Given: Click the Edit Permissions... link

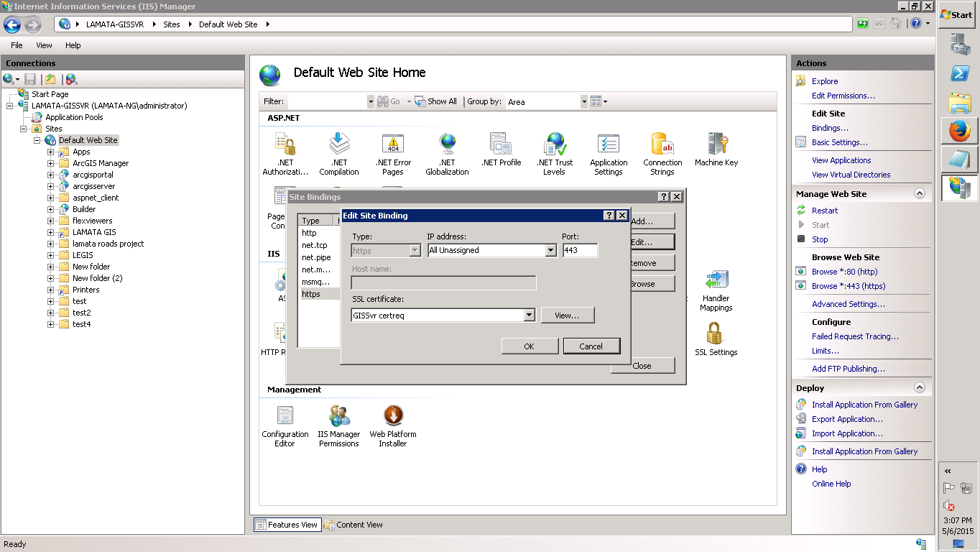Looking at the screenshot, I should (x=843, y=96).
